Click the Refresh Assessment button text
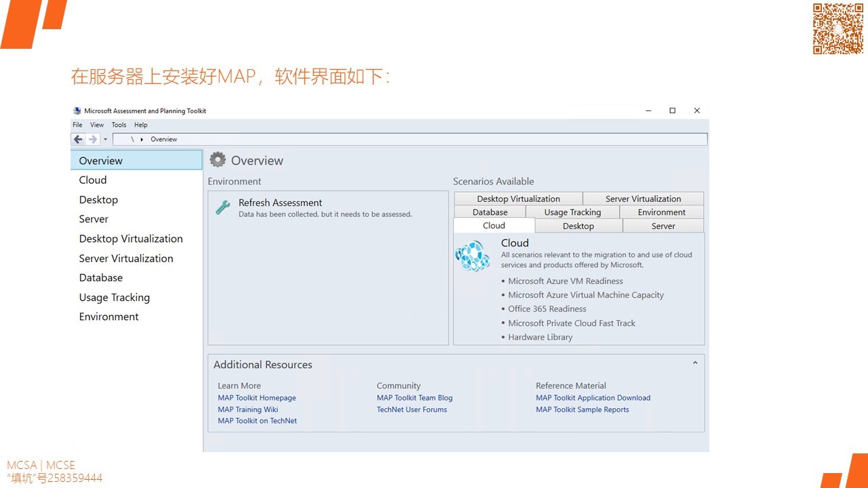This screenshot has height=488, width=868. [280, 203]
